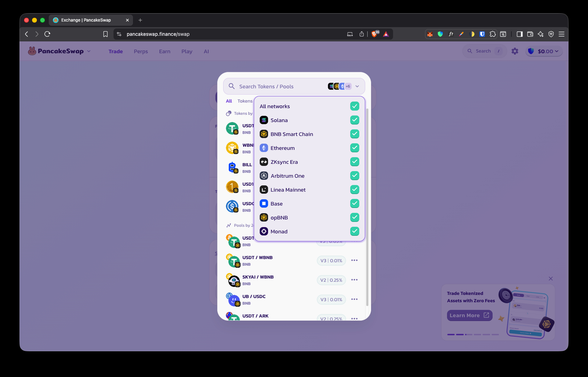Click the ZKsync Era logo icon

[264, 162]
